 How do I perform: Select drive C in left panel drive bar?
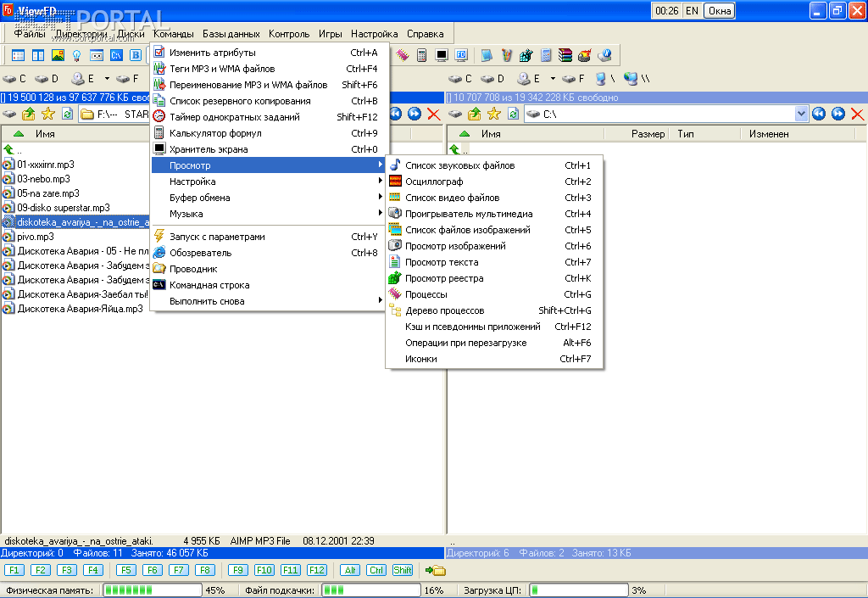(x=15, y=79)
